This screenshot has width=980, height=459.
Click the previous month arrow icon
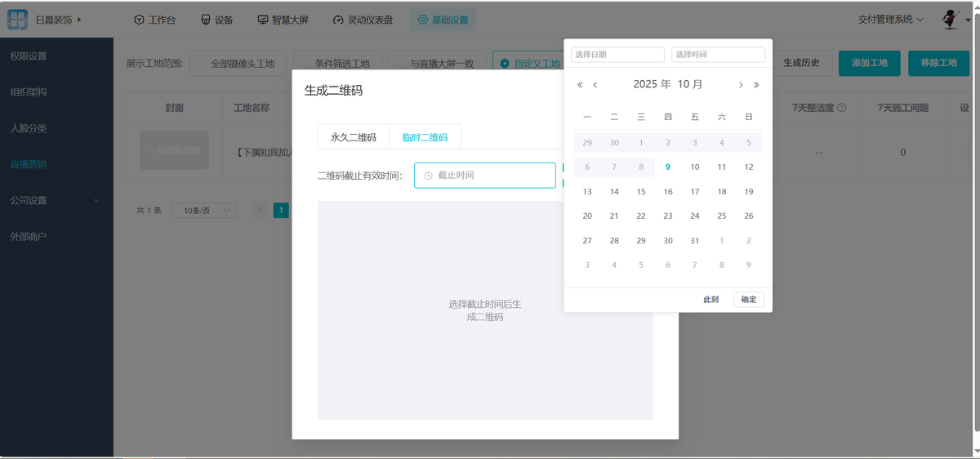(x=595, y=85)
